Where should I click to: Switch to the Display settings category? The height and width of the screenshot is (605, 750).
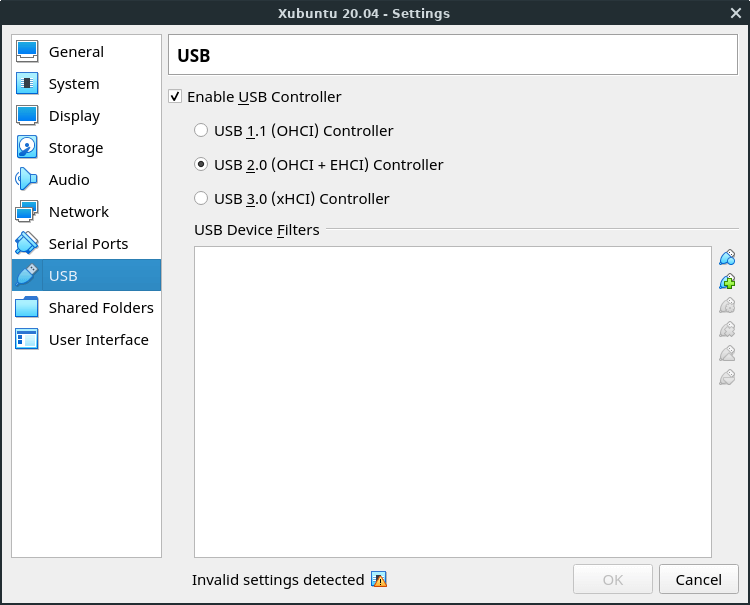coord(74,116)
